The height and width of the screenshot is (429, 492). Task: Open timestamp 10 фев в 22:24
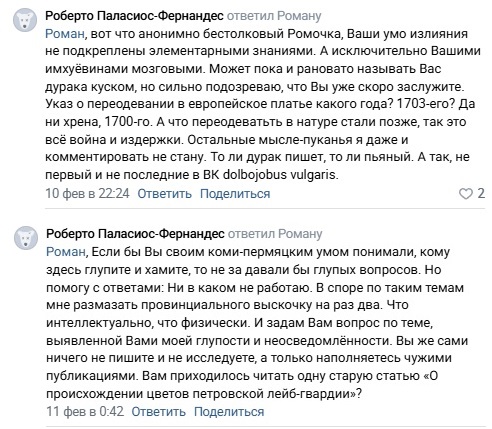[87, 194]
